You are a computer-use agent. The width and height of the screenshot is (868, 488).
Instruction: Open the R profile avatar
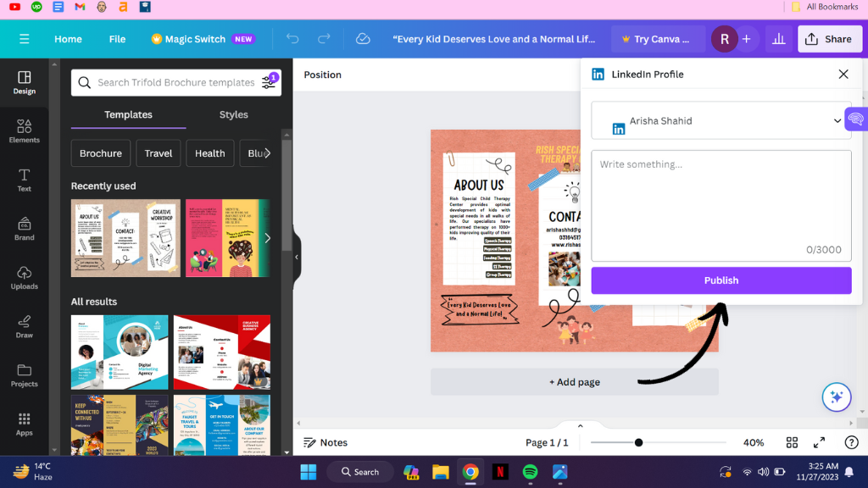pos(724,39)
